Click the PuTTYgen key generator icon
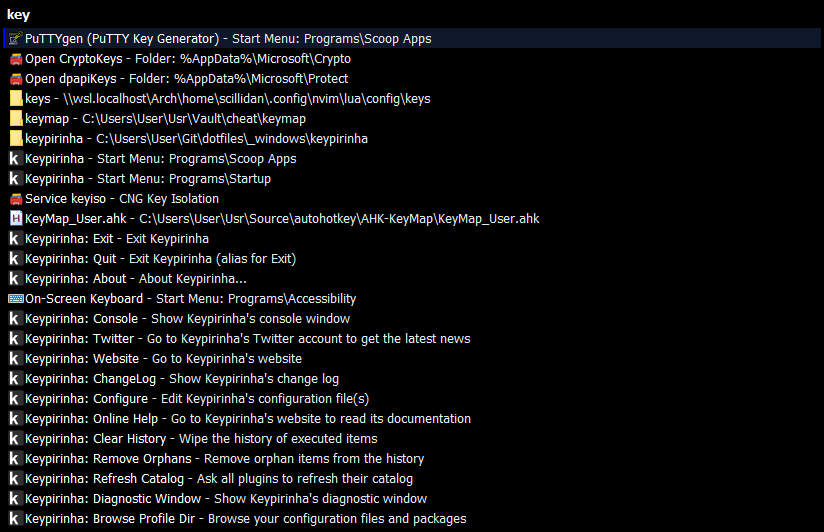 pyautogui.click(x=16, y=38)
